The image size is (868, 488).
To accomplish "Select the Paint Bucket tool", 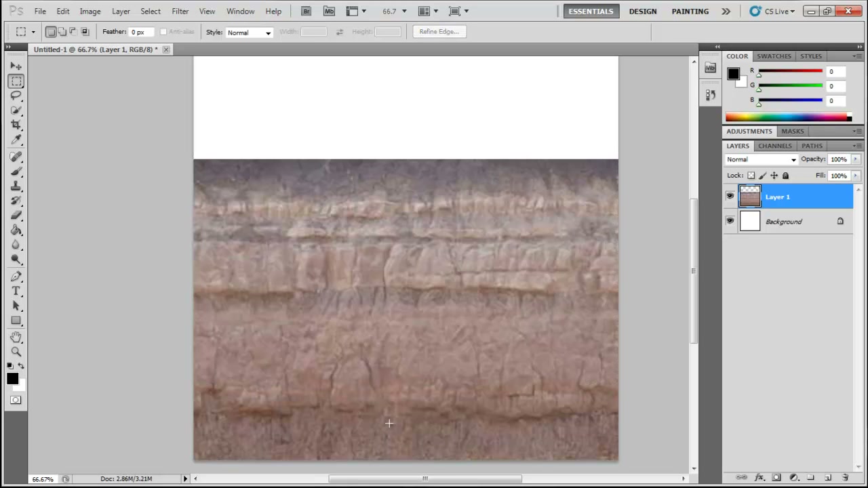I will (x=16, y=230).
